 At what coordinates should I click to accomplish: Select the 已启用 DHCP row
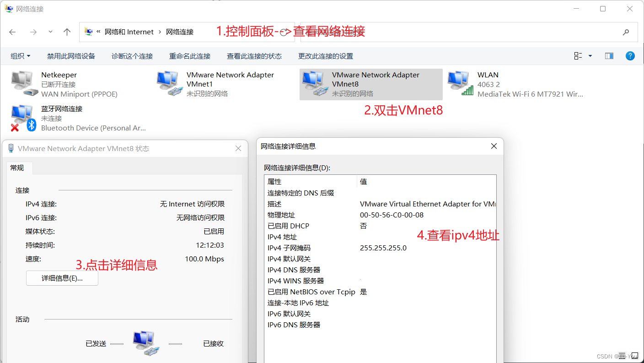380,226
